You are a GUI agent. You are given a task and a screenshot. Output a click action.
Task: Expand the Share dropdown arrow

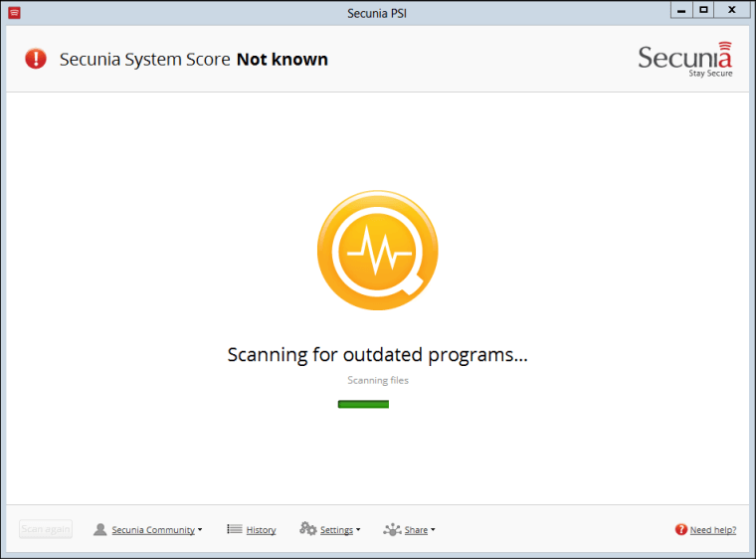click(x=433, y=529)
